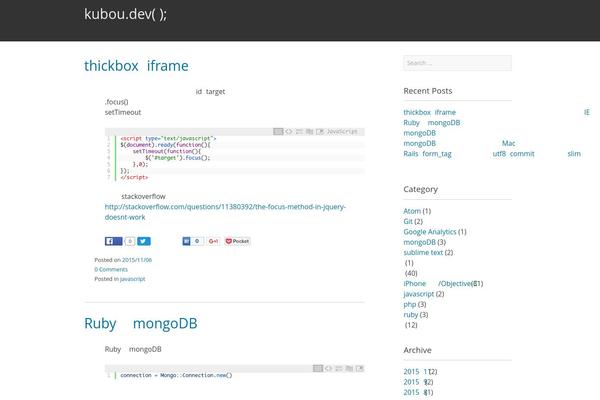Open the Google Analytics category

(x=430, y=232)
